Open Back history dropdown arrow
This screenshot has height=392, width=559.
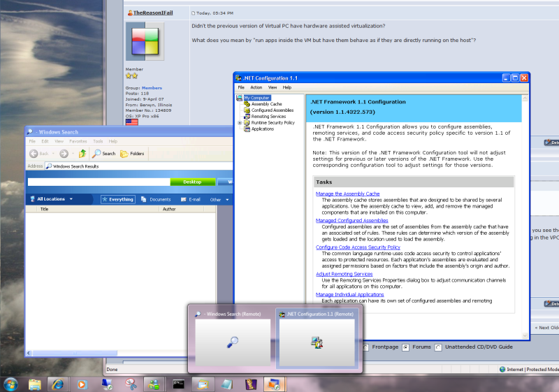pos(53,154)
